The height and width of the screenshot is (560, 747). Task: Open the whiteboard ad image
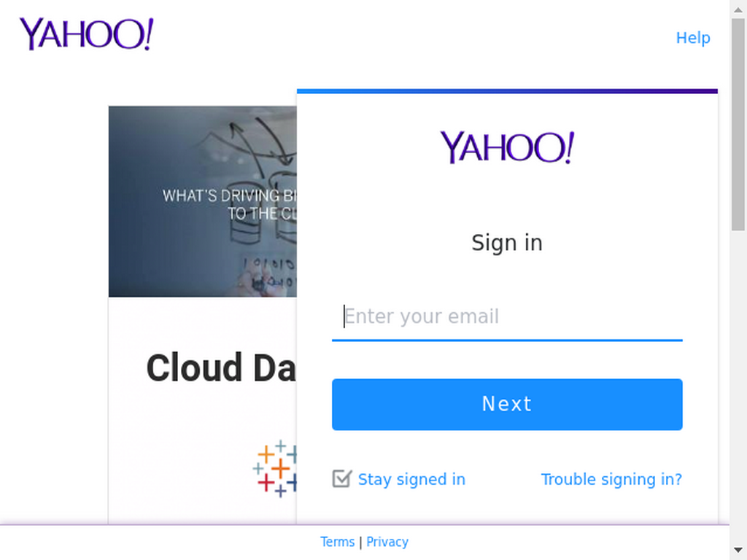click(203, 201)
